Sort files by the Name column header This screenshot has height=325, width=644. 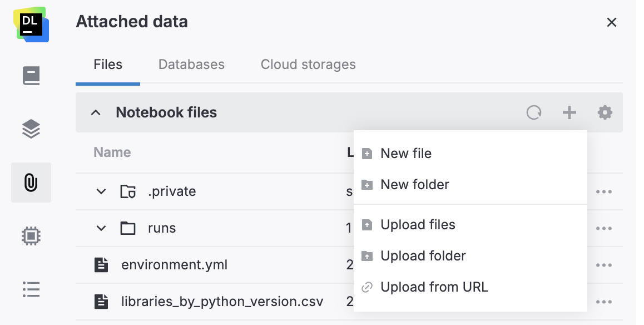click(x=112, y=151)
